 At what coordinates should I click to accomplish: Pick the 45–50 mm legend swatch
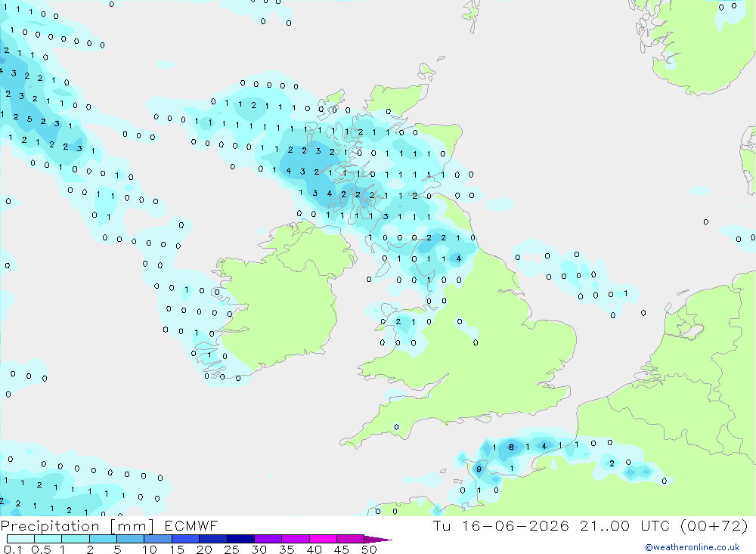coord(351,539)
